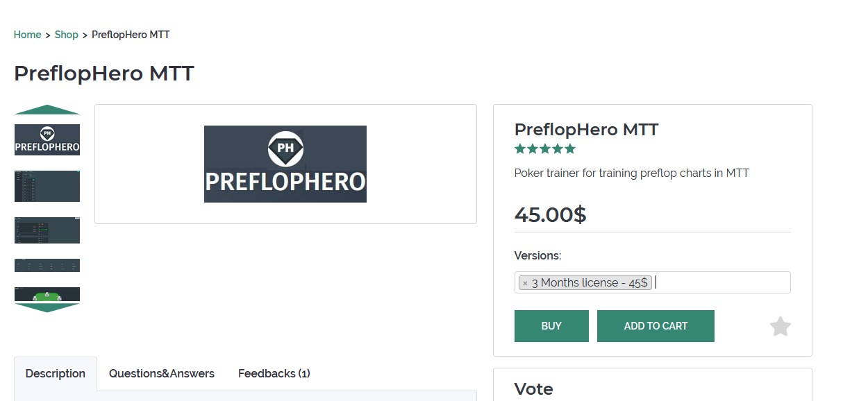The height and width of the screenshot is (401, 868).
Task: Go to Shop breadcrumb link
Action: pos(67,35)
